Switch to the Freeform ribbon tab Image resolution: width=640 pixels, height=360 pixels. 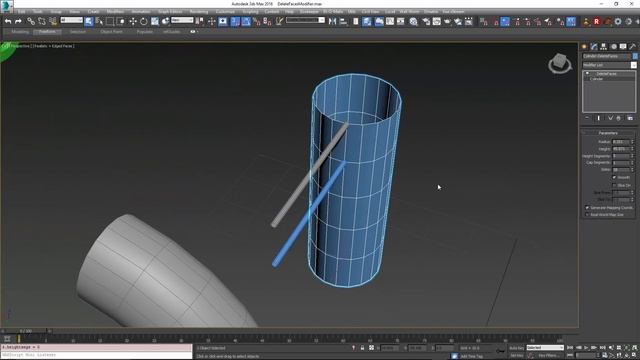(47, 31)
